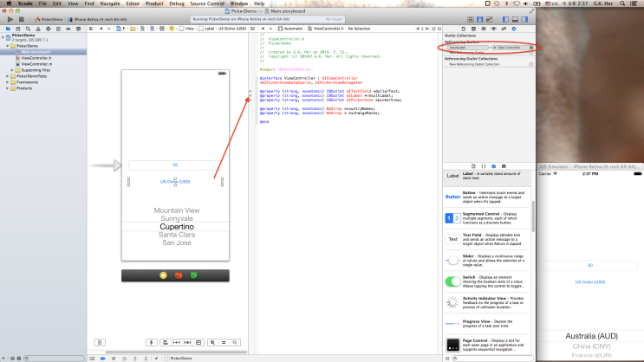Expand the Products folder
This screenshot has width=644, height=362.
click(8, 88)
